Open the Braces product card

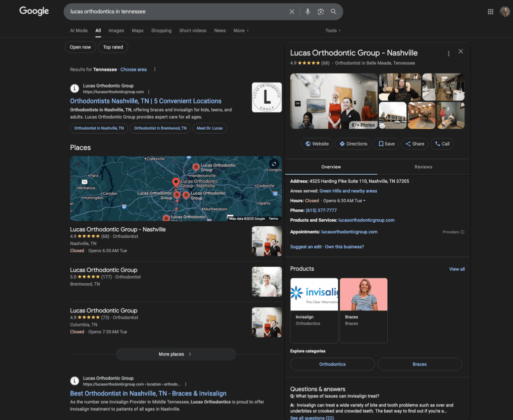point(364,310)
